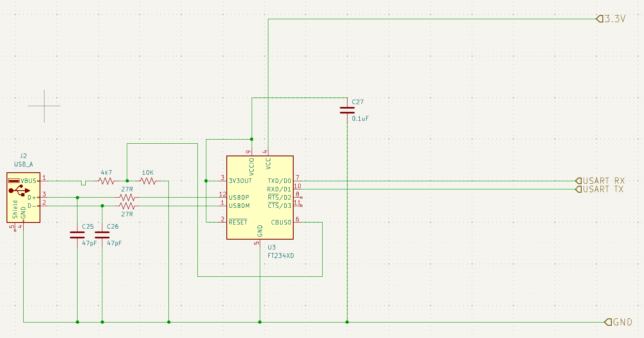Select the USB_A connector symbol J2

[x=23, y=197]
